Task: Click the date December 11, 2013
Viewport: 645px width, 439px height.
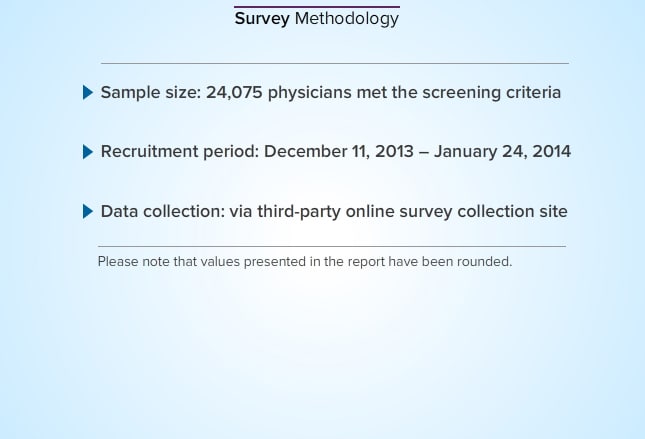Action: pos(339,151)
